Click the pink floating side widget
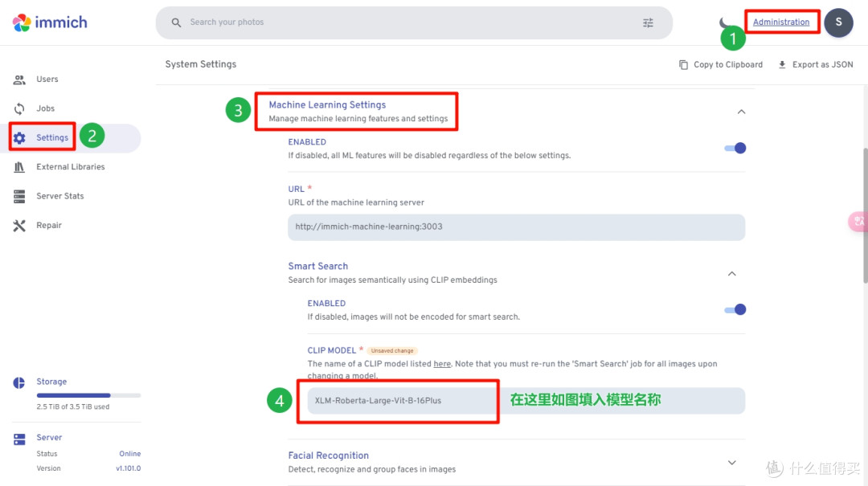 click(858, 222)
